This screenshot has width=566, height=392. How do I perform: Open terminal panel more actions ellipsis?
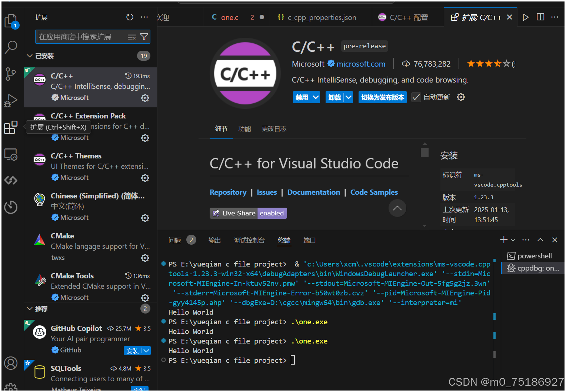click(526, 240)
